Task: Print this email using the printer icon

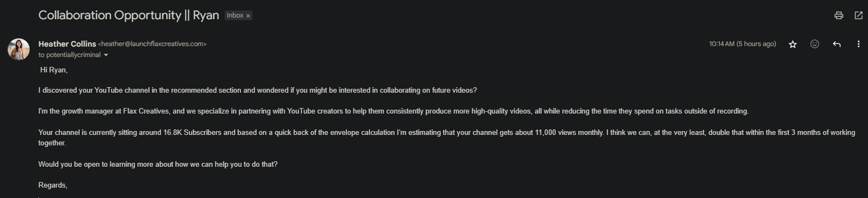Action: point(838,15)
